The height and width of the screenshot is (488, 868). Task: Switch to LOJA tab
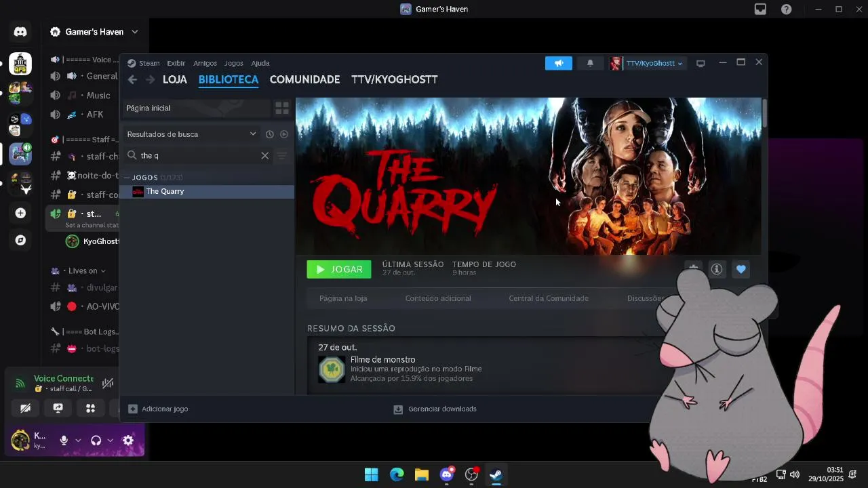tap(174, 79)
